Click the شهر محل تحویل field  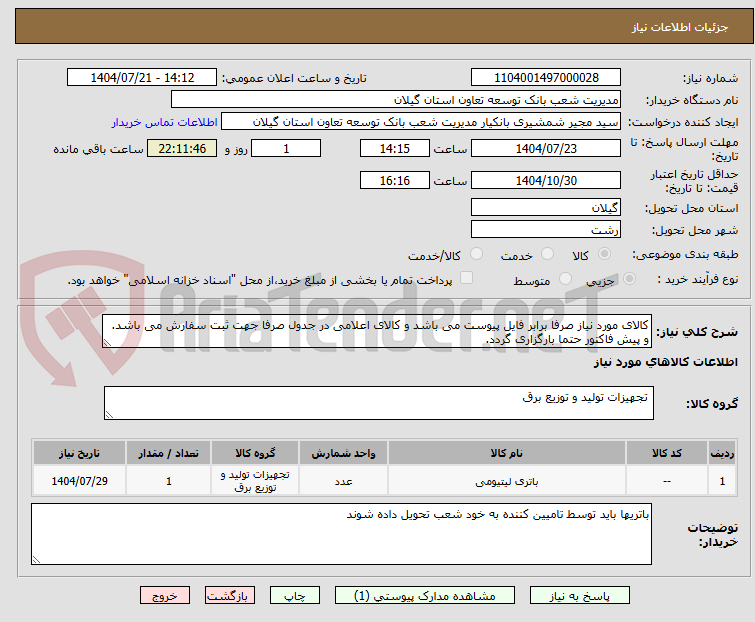[546, 229]
